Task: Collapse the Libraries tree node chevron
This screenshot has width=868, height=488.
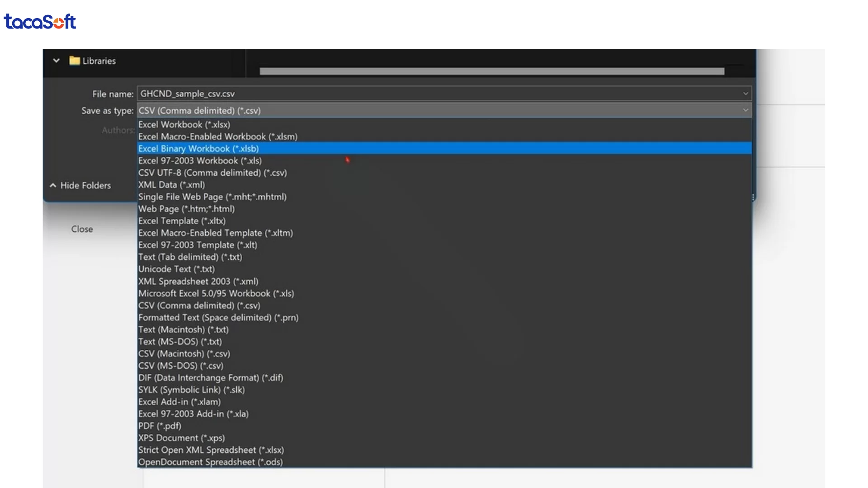Action: (x=56, y=61)
